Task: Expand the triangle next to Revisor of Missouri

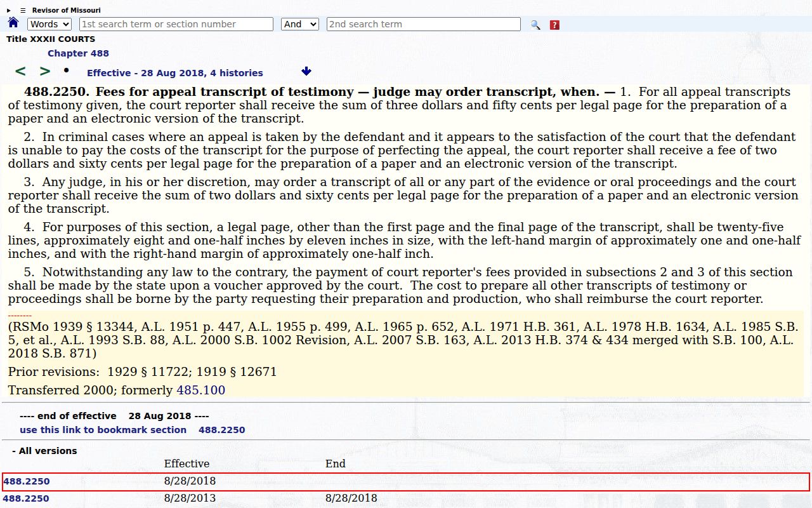Action: pos(9,10)
